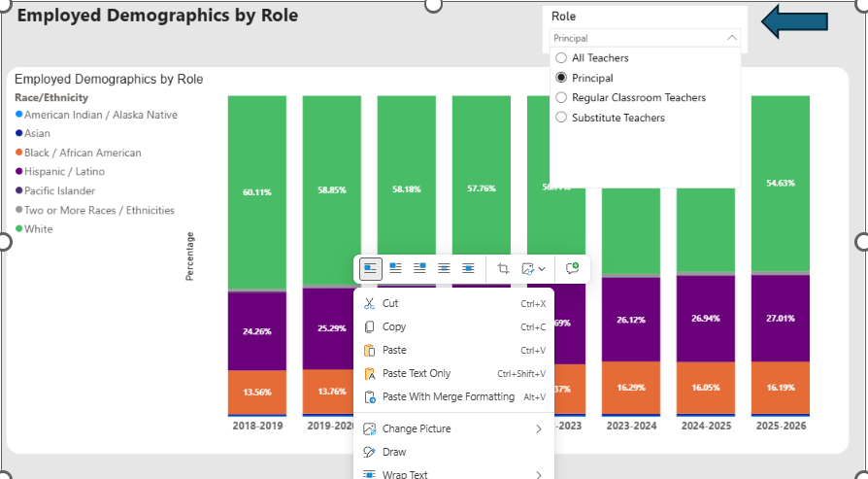Choose wrap with picture at top left
Screen dimensions: 868x479
coord(395,268)
